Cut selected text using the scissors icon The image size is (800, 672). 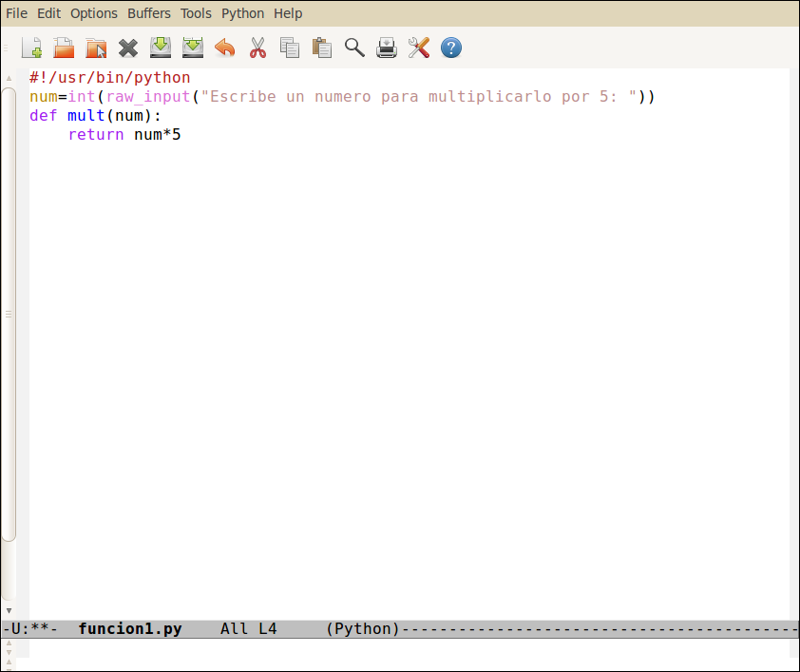(257, 47)
